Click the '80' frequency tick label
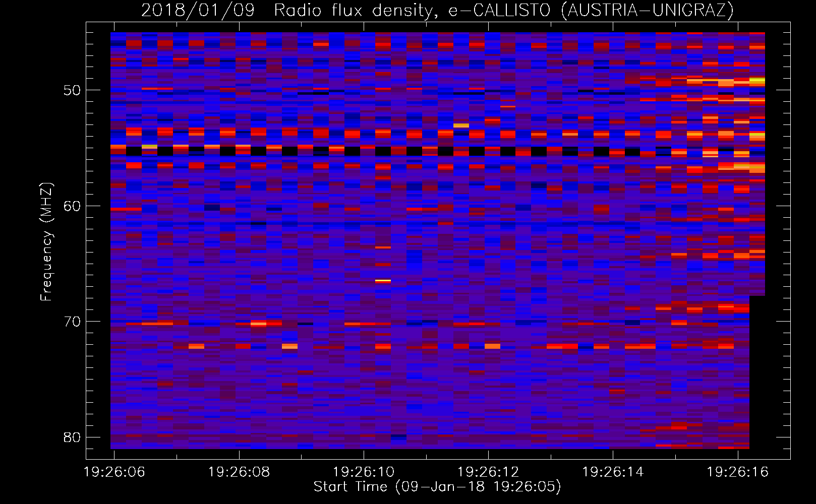 pyautogui.click(x=72, y=437)
